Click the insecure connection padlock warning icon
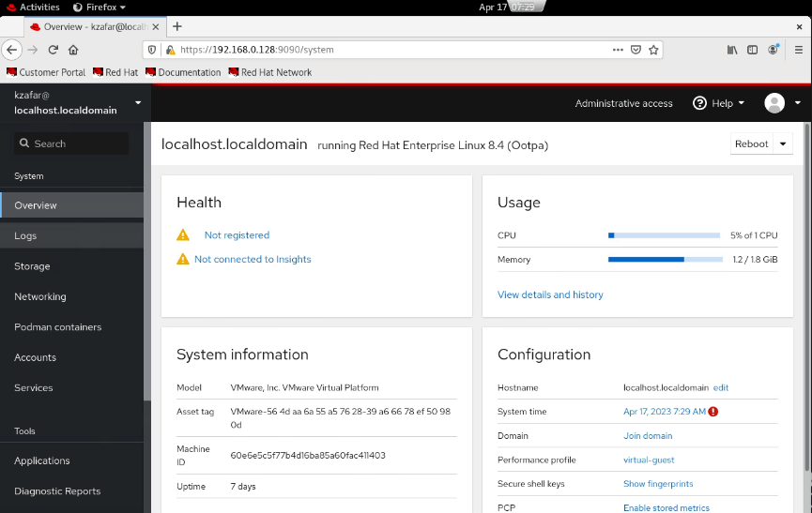Image resolution: width=812 pixels, height=513 pixels. click(x=170, y=50)
